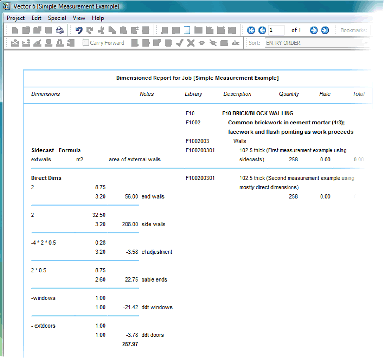The image size is (384, 361).
Task: Click the check mark toolbar icon
Action: (x=179, y=43)
